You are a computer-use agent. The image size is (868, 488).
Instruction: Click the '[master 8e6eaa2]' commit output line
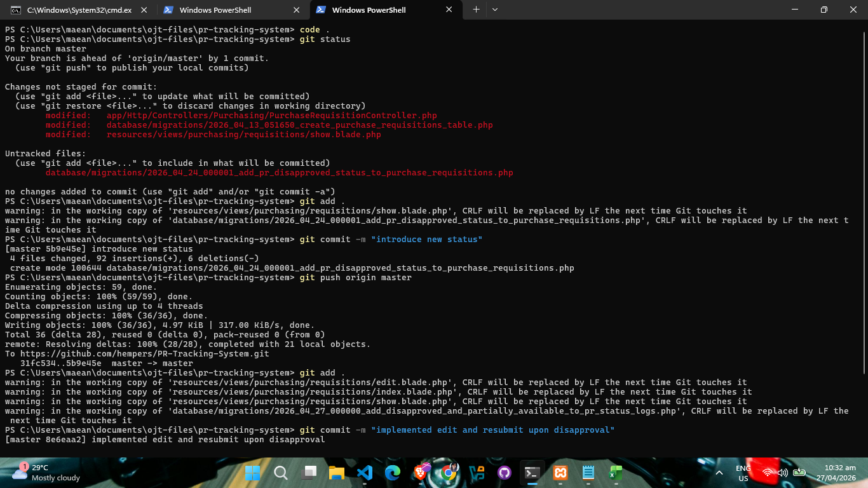click(x=165, y=440)
